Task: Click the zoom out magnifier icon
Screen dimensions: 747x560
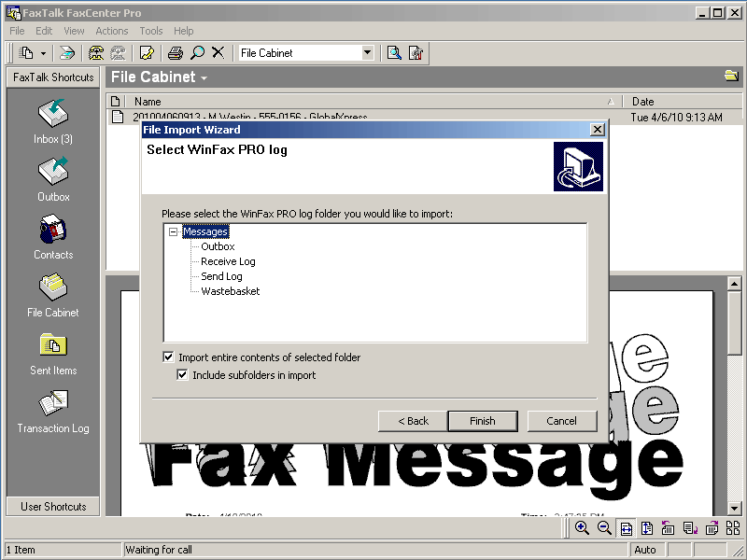Action: 604,528
